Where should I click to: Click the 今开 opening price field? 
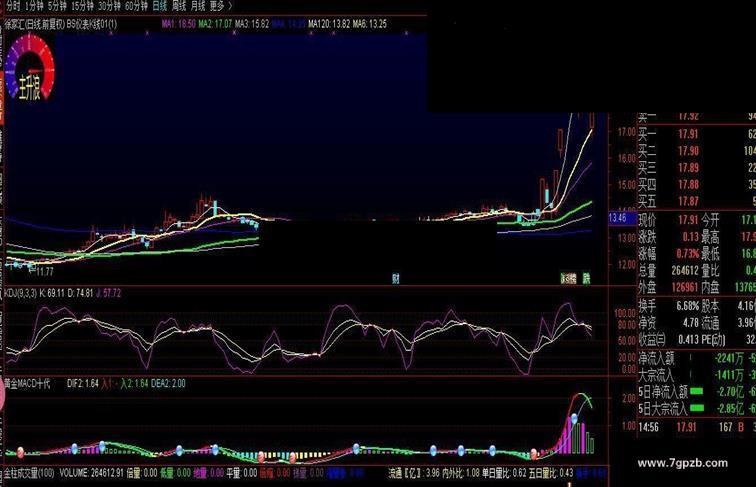click(728, 220)
